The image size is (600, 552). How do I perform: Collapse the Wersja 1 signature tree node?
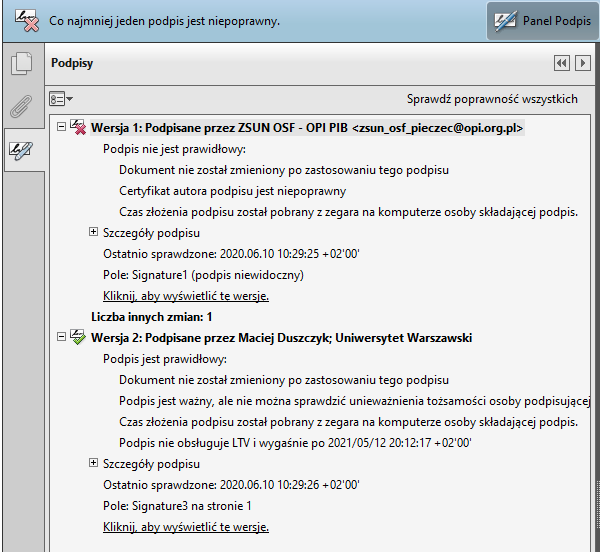(x=62, y=128)
